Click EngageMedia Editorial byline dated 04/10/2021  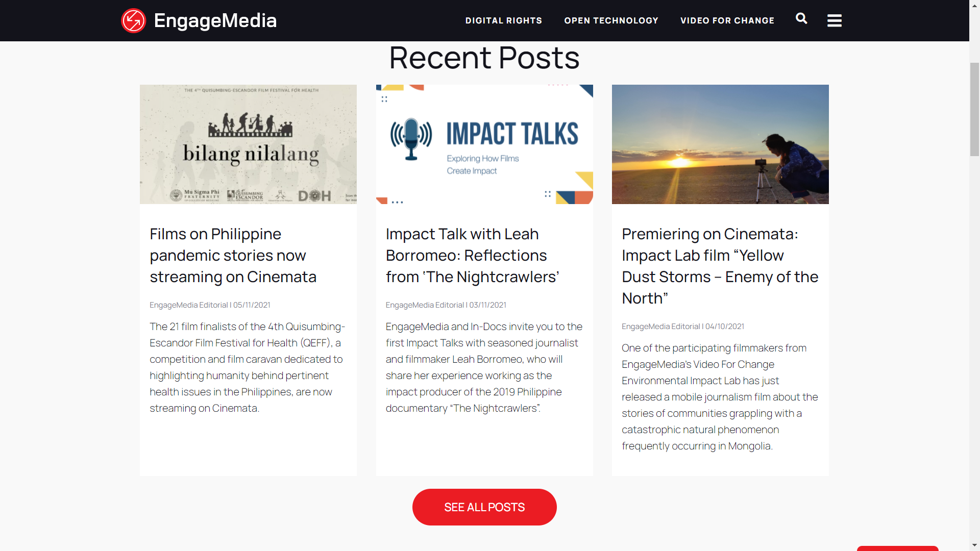point(683,327)
